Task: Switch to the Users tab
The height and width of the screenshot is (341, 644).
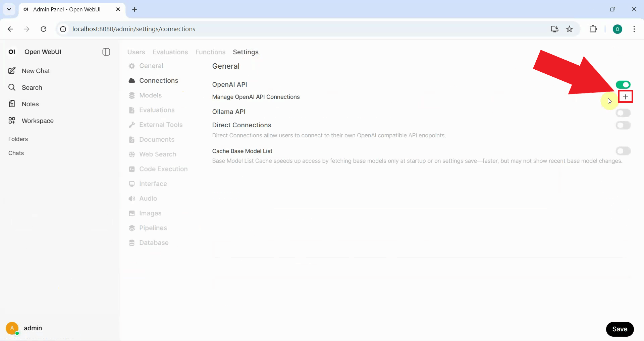Action: [x=136, y=52]
